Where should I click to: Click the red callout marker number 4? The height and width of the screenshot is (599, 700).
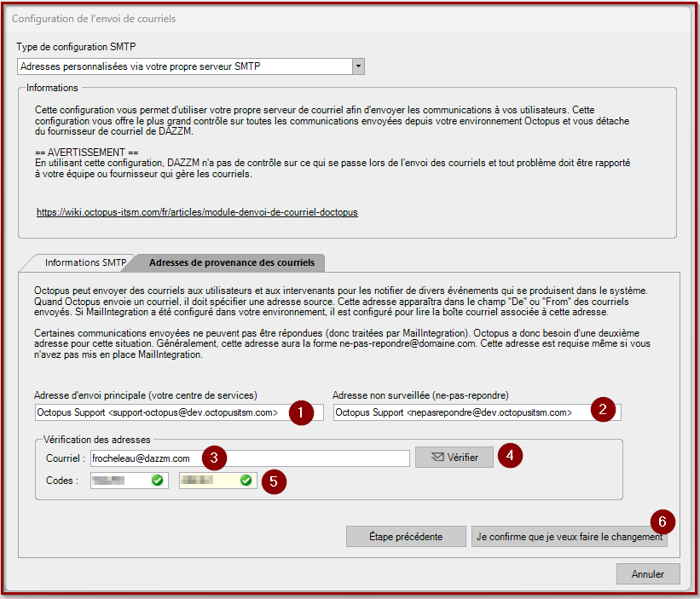click(x=510, y=456)
